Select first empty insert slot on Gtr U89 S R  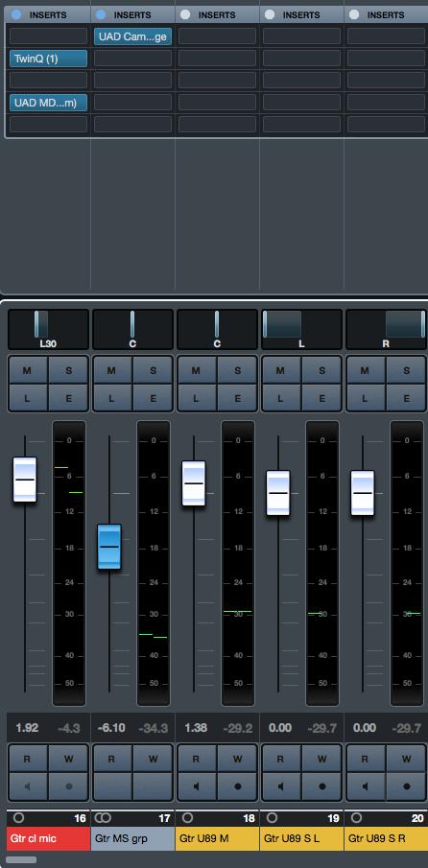point(386,36)
